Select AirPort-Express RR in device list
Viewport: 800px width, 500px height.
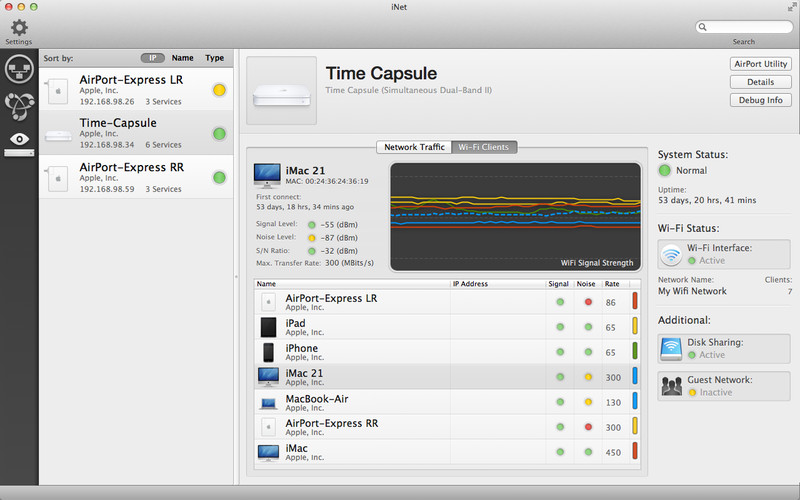(136, 177)
